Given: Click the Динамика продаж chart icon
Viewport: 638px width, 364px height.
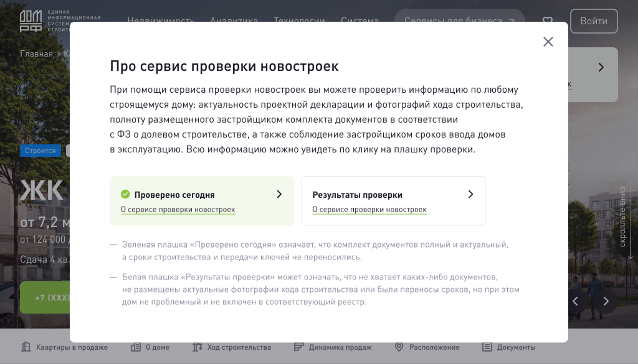Looking at the screenshot, I should tap(298, 347).
